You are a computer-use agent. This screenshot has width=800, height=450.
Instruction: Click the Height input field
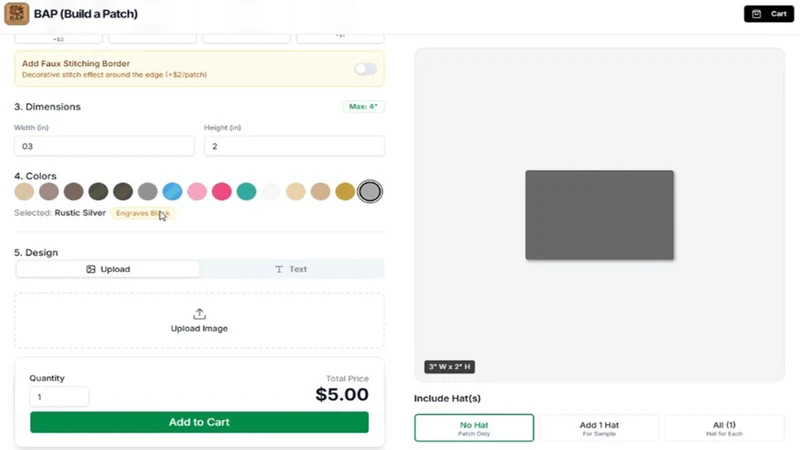[x=294, y=146]
